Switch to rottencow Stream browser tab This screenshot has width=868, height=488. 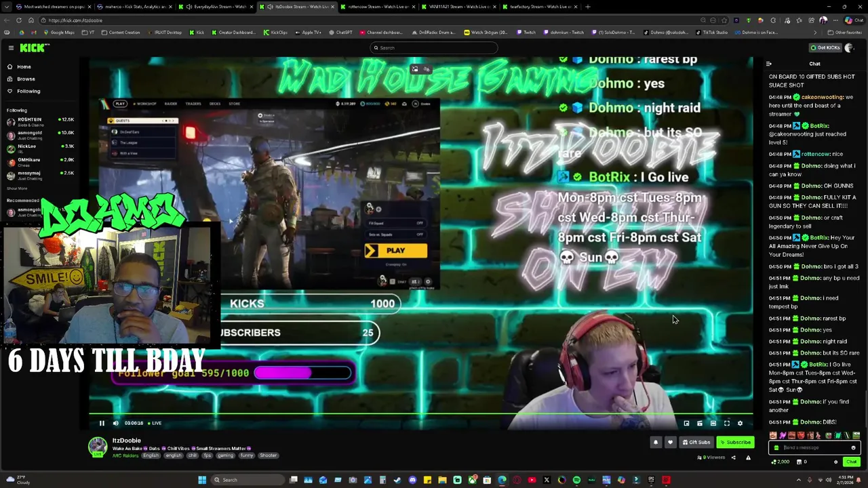point(378,7)
